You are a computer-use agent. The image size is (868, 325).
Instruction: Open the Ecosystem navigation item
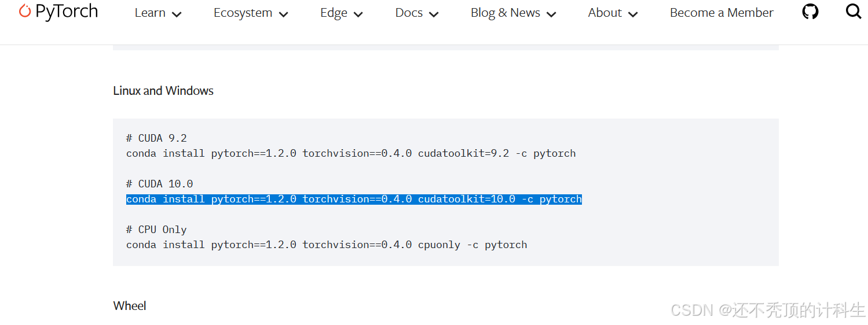243,13
